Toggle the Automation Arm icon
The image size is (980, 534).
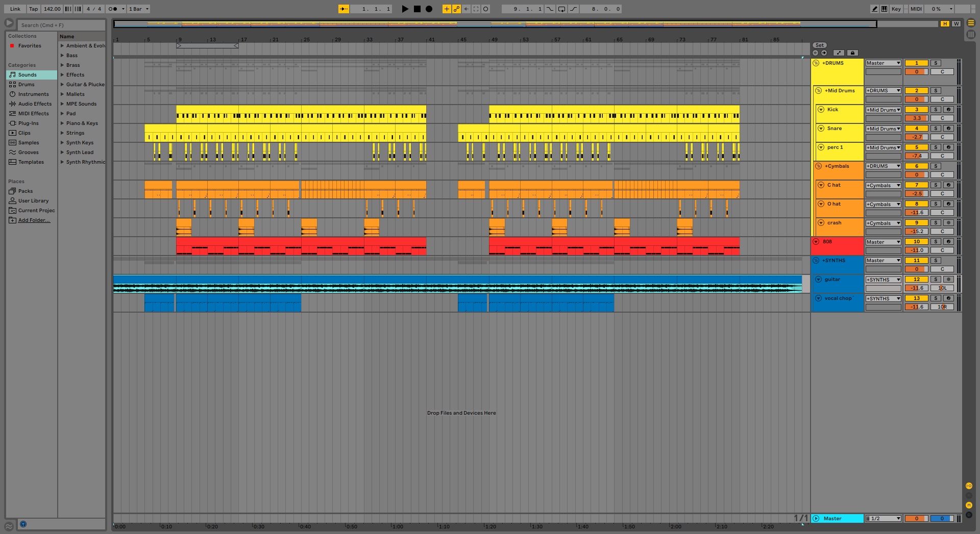(456, 9)
